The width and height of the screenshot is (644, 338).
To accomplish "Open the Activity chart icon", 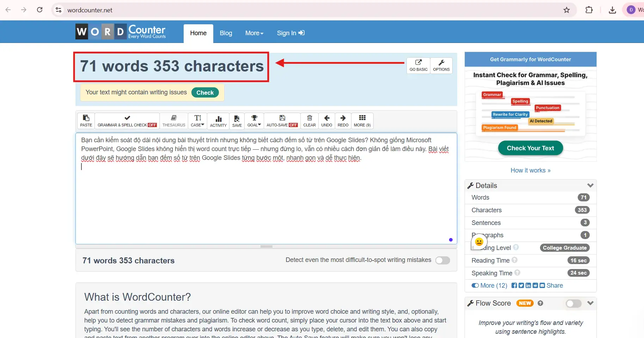I will click(218, 121).
